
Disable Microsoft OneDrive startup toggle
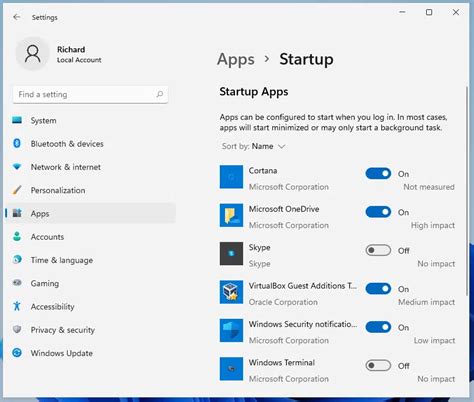378,212
